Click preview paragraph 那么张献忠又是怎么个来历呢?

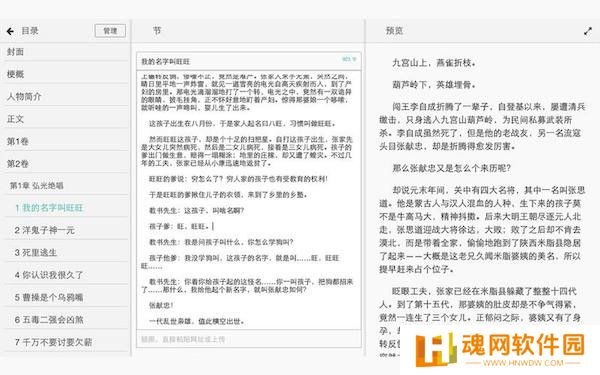452,168
